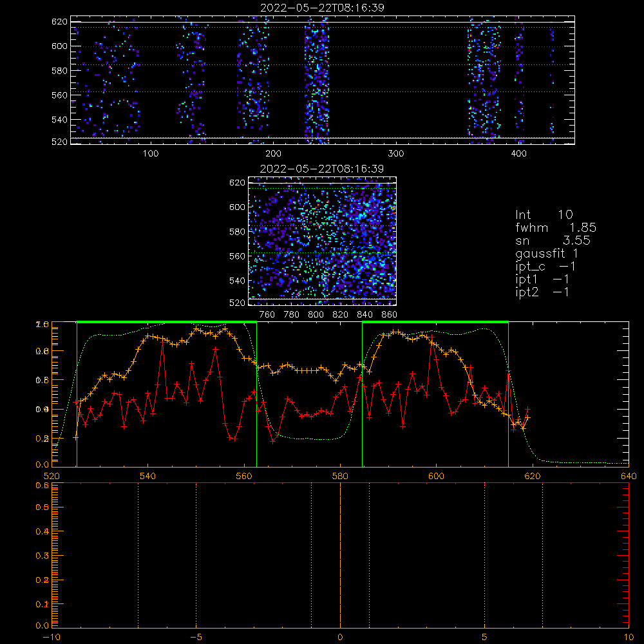This screenshot has width=644, height=644.
Task: Click x-axis label 840 under the middle image
Action: (x=365, y=315)
